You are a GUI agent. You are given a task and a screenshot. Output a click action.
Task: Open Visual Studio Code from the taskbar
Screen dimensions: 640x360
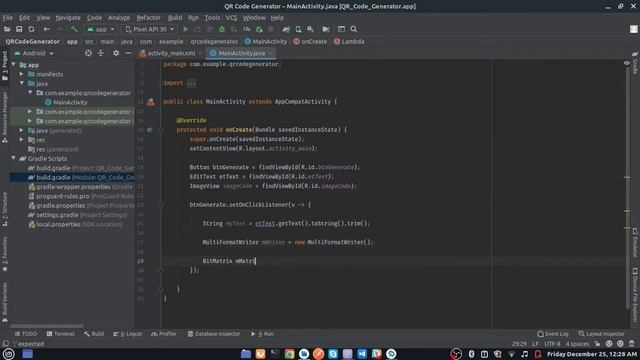click(x=362, y=354)
